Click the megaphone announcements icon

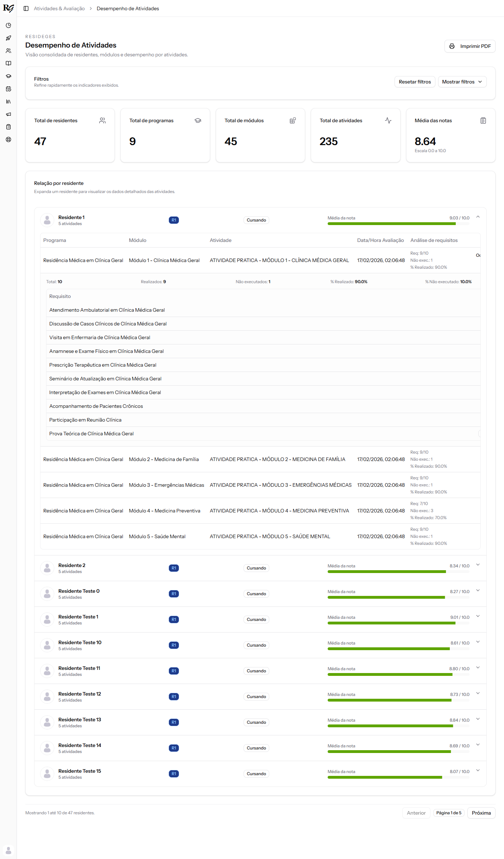8,114
